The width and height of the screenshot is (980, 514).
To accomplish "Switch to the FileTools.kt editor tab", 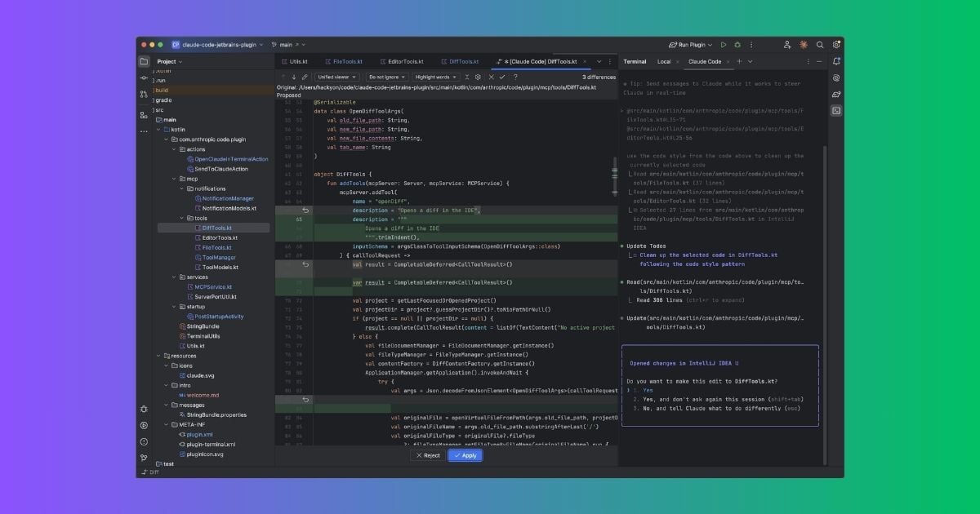I will click(343, 61).
